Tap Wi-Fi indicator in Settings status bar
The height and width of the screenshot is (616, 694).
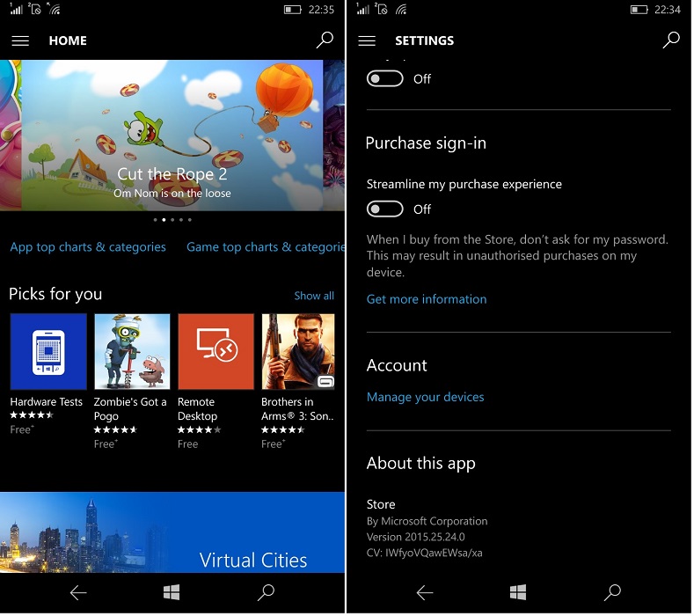[402, 10]
